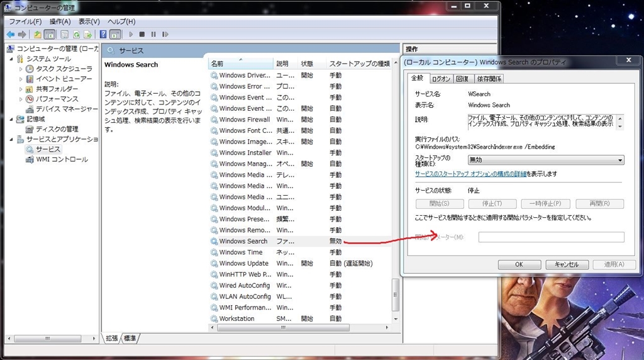Select the WinHTTP Web P... service row
The height and width of the screenshot is (360, 644).
[300, 274]
